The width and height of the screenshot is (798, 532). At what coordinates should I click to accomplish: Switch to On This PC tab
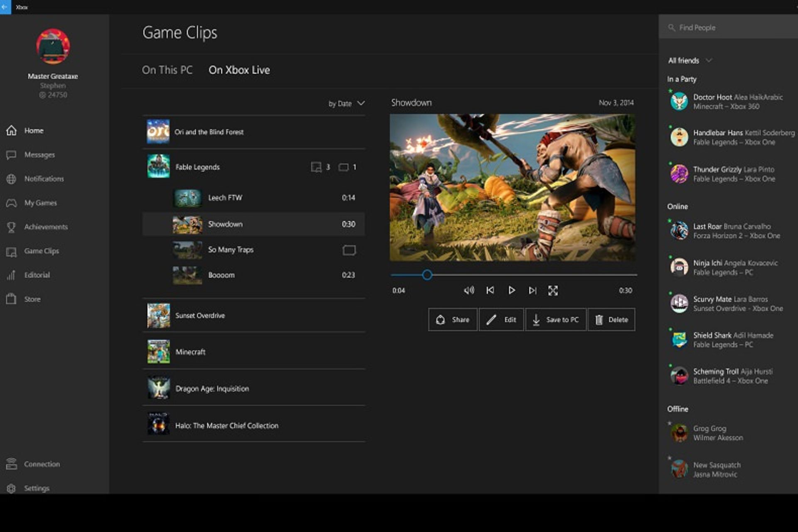click(167, 70)
